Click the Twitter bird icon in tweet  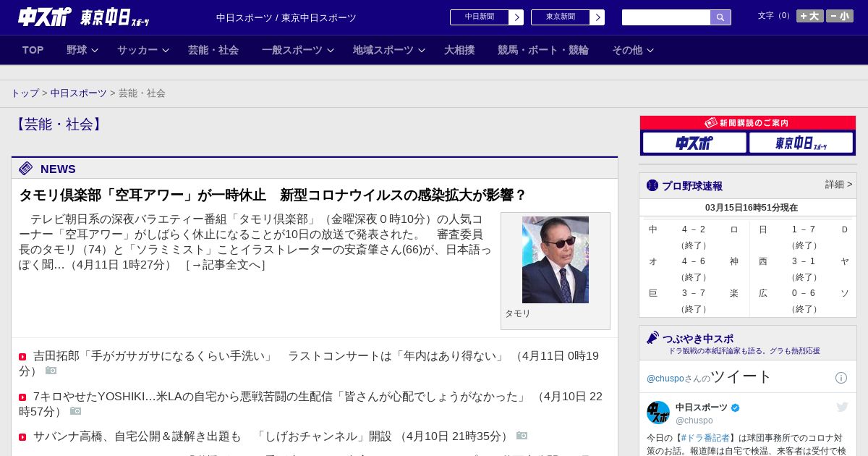click(842, 407)
